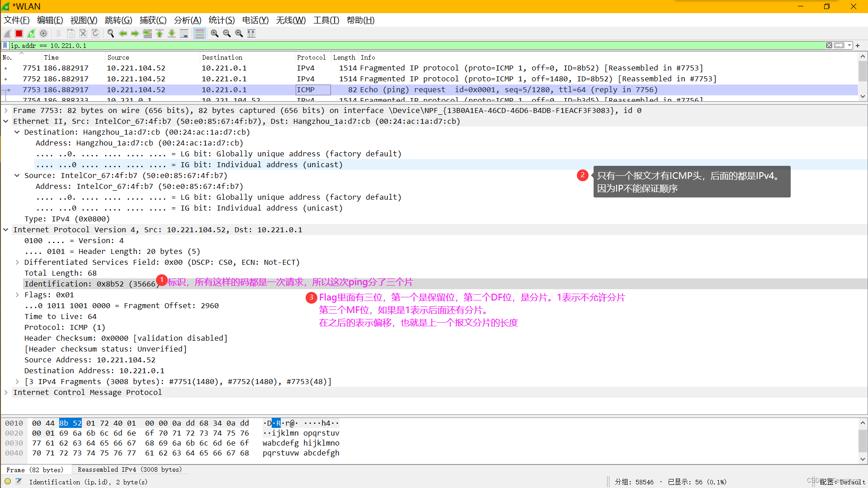Open capture file properties icon in status bar
Image resolution: width=868 pixels, height=488 pixels.
point(19,482)
